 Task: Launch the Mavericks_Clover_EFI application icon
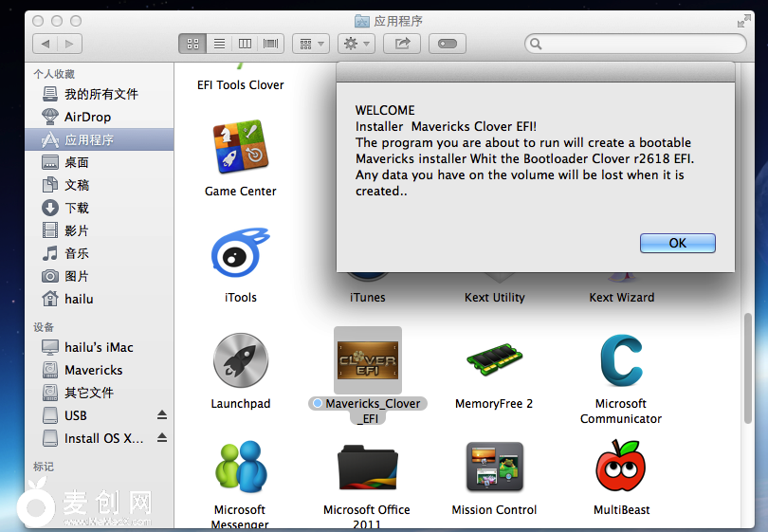click(367, 361)
